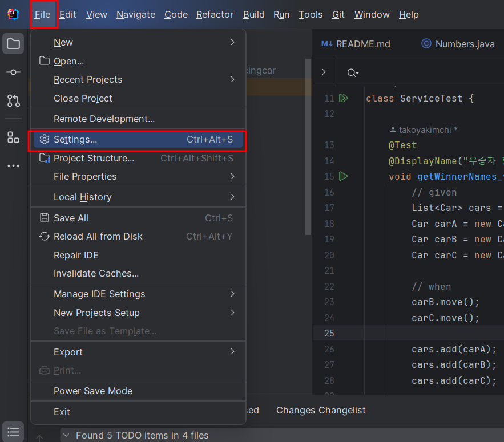Expand the Export submenu arrow

click(x=232, y=352)
